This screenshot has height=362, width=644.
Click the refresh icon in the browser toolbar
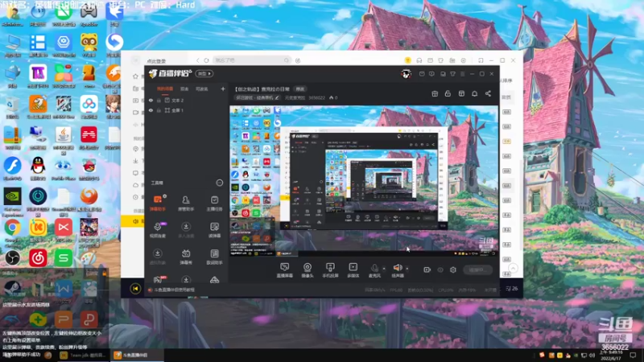tap(206, 60)
